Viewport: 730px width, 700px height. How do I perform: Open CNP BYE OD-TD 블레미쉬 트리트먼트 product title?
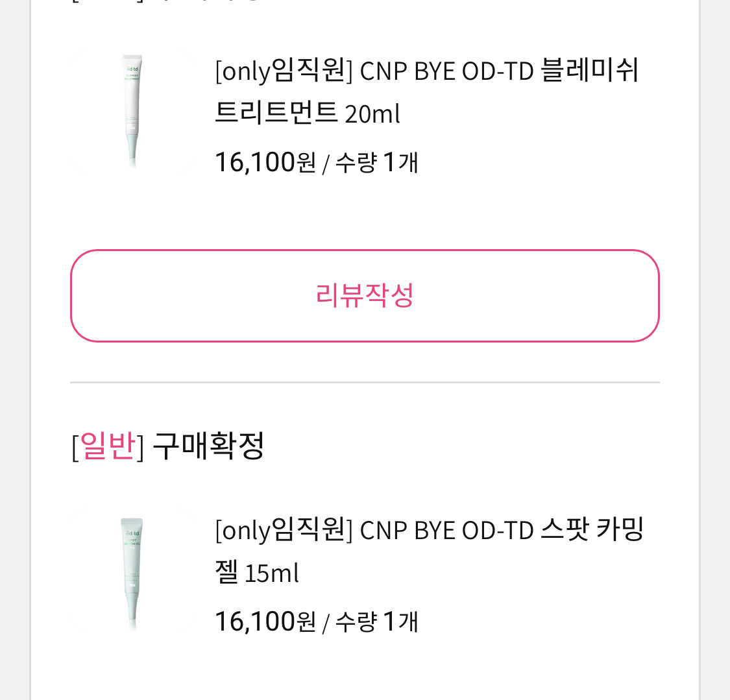point(426,91)
